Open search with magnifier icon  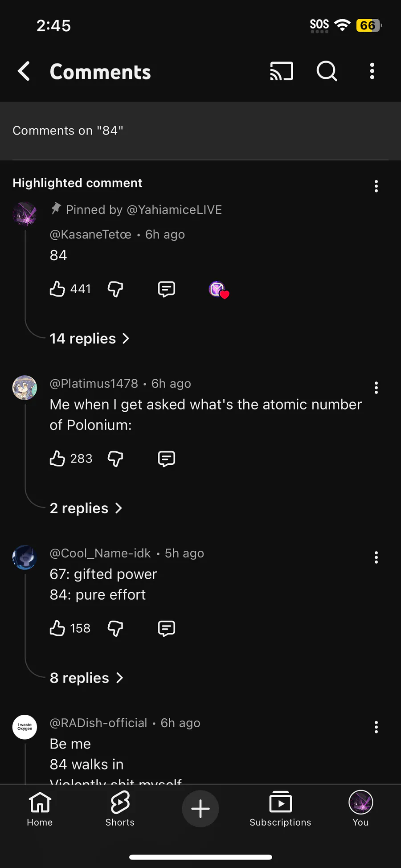327,71
